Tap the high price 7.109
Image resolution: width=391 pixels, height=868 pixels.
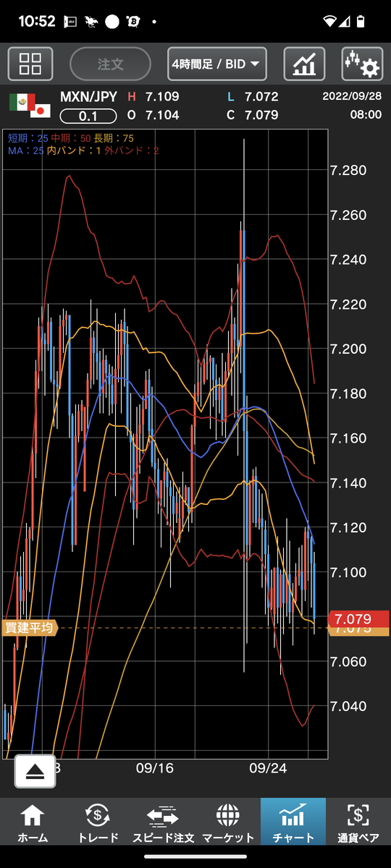pos(161,97)
